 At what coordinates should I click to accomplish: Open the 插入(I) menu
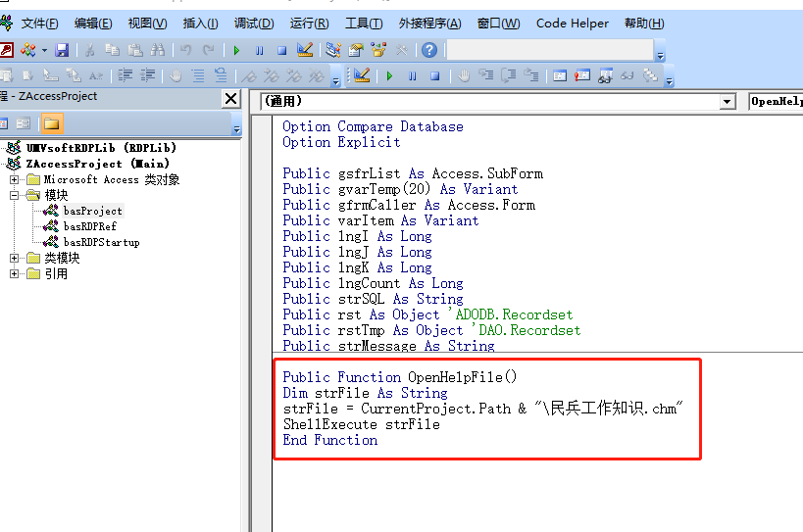tap(200, 24)
